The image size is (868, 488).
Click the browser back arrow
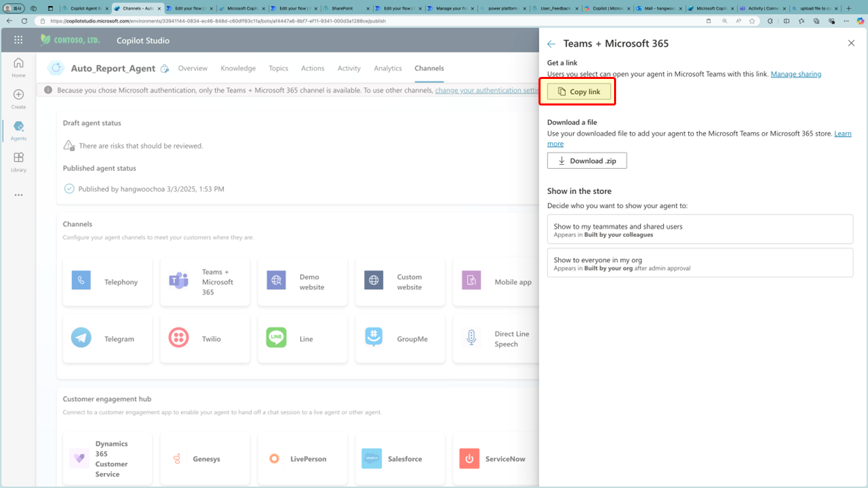click(10, 21)
